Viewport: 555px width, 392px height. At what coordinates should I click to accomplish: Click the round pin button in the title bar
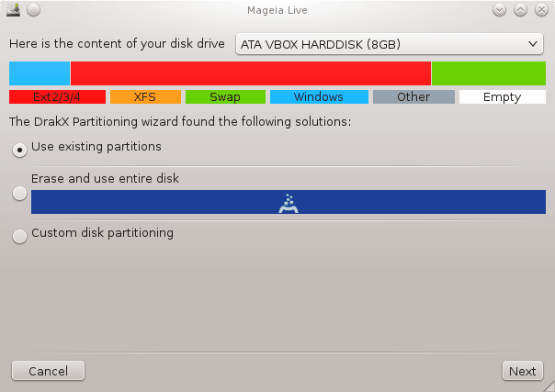34,10
